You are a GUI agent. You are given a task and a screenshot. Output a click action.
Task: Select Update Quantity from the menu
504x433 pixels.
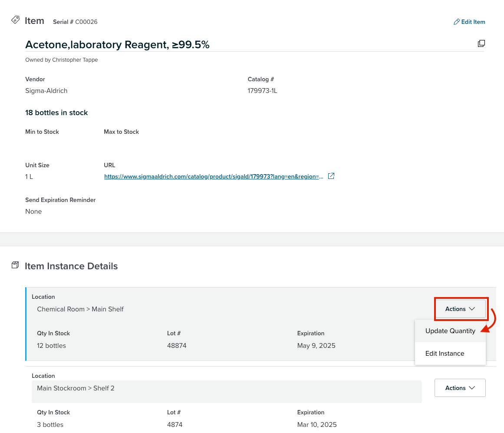coord(450,331)
